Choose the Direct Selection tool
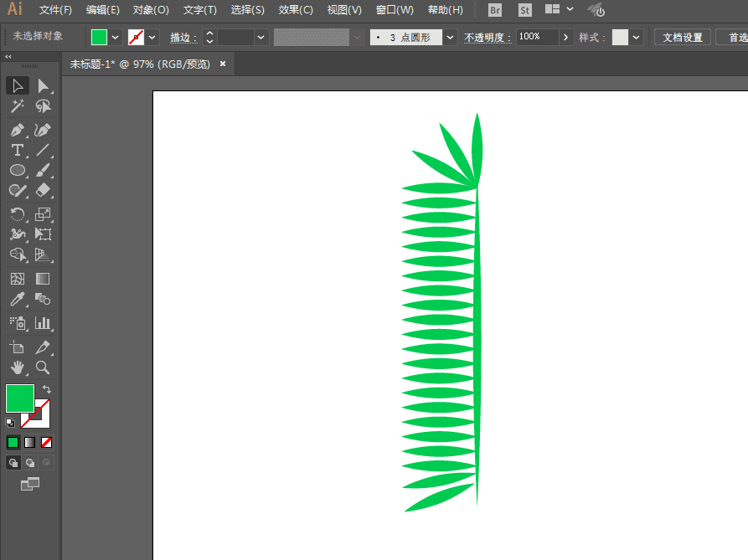This screenshot has width=748, height=560. [43, 85]
